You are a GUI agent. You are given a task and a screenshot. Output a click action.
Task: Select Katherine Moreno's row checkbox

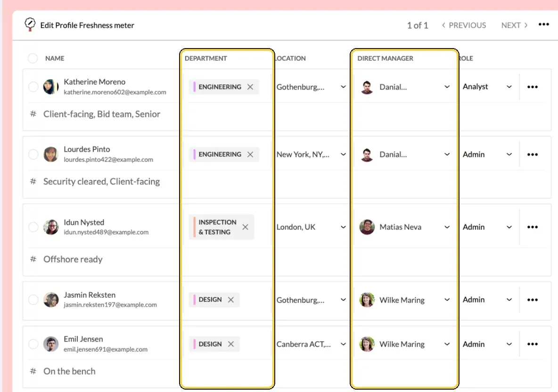33,87
